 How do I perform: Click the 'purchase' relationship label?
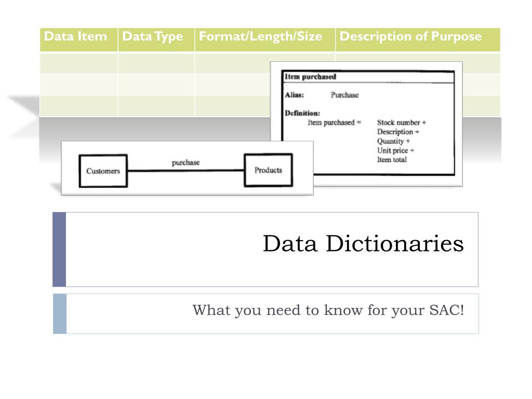coord(185,163)
